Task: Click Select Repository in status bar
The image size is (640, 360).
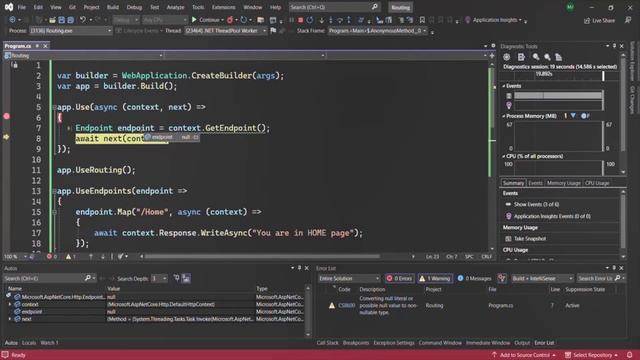Action: (x=591, y=355)
